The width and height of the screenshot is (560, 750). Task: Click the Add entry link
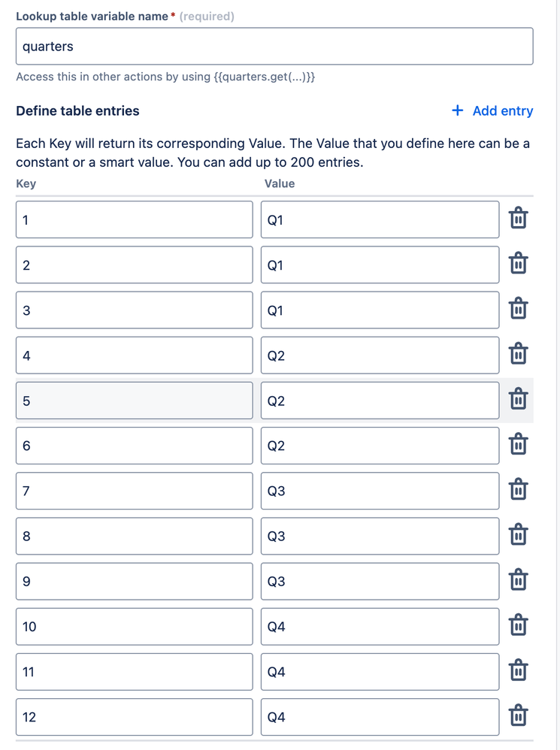coord(501,110)
